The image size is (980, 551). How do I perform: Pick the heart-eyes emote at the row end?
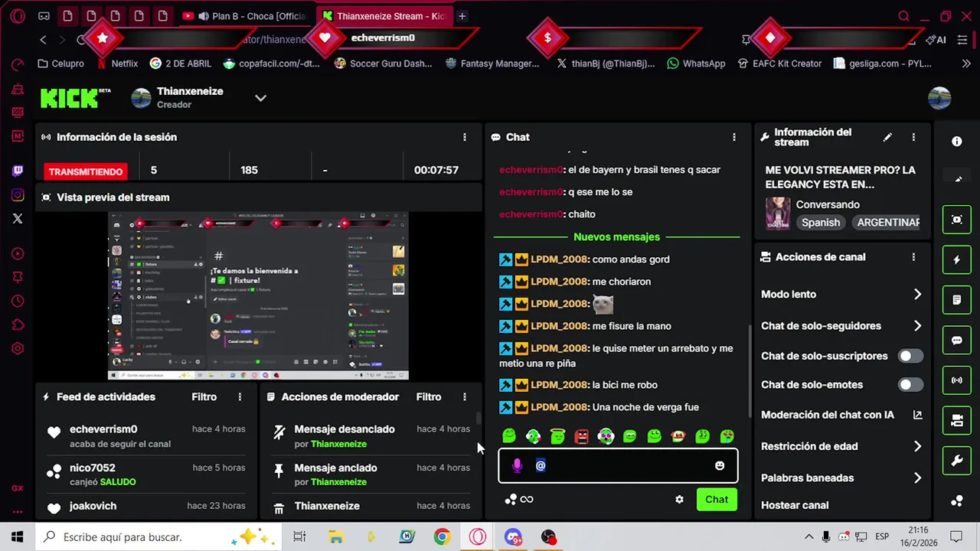(x=727, y=436)
